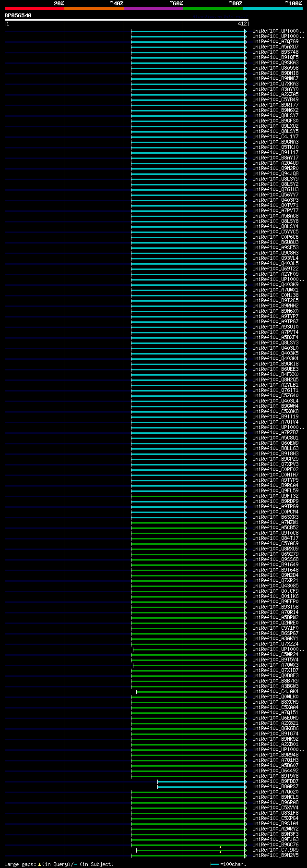307x868 pixels.
Task: Choose hit UniRef100_B9GMA3
Action: [275, 142]
